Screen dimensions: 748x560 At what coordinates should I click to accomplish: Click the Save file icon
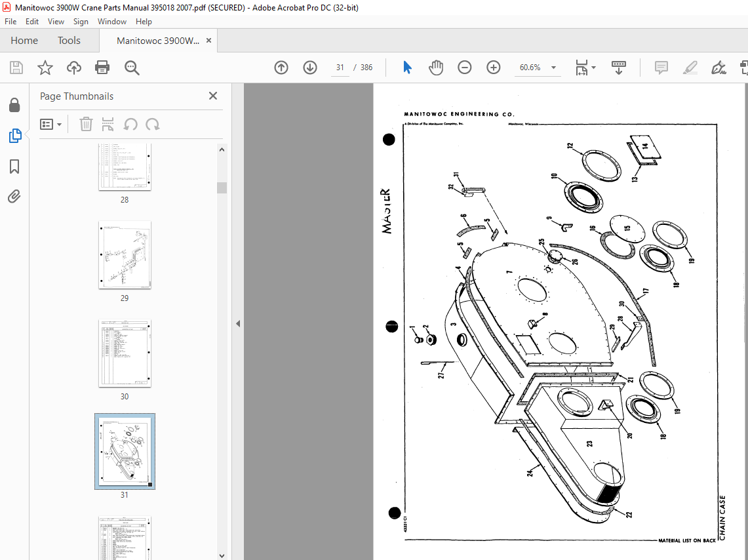(x=16, y=68)
